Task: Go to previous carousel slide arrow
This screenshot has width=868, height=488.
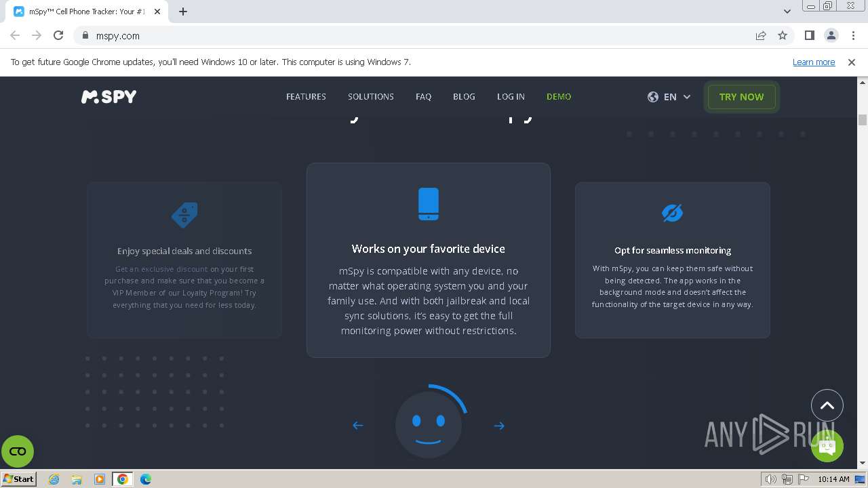Action: [358, 426]
